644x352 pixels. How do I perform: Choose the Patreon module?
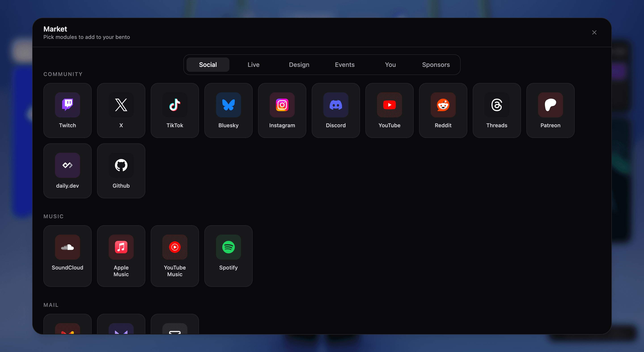coord(551,110)
